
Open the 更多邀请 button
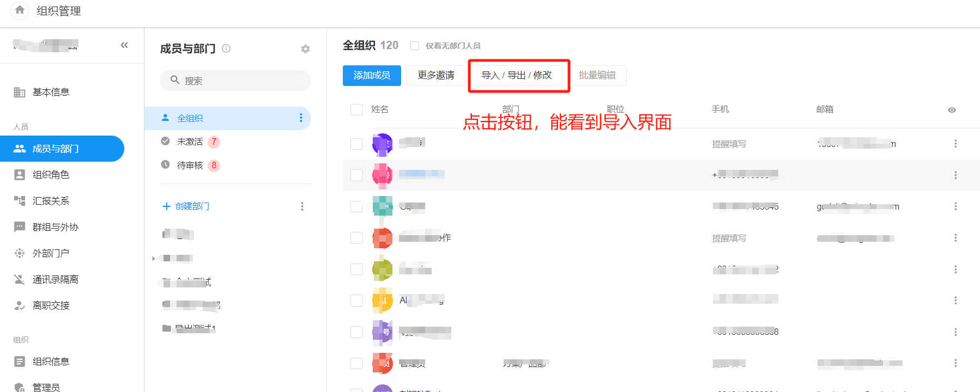pyautogui.click(x=436, y=76)
